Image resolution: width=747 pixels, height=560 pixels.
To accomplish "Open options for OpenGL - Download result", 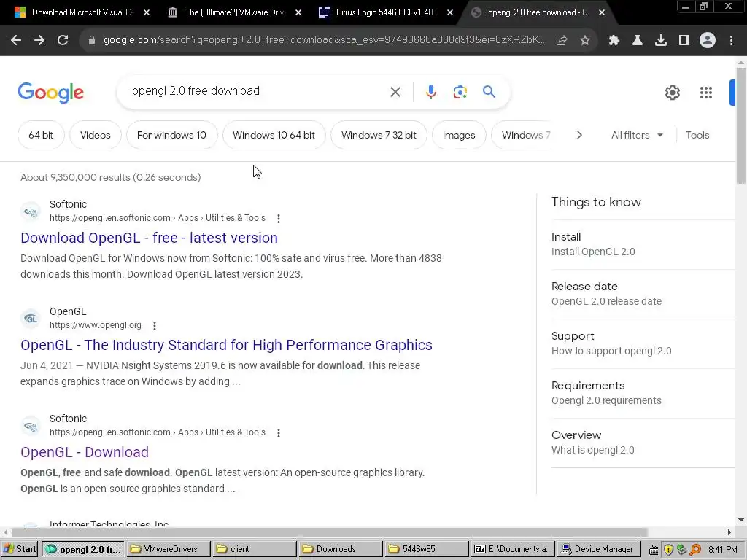I will pos(279,433).
